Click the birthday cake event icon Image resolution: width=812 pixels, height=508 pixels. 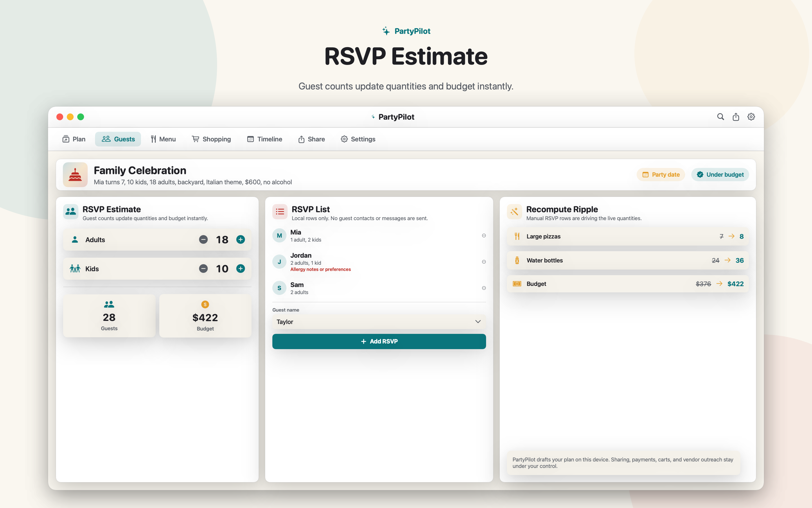click(x=75, y=175)
